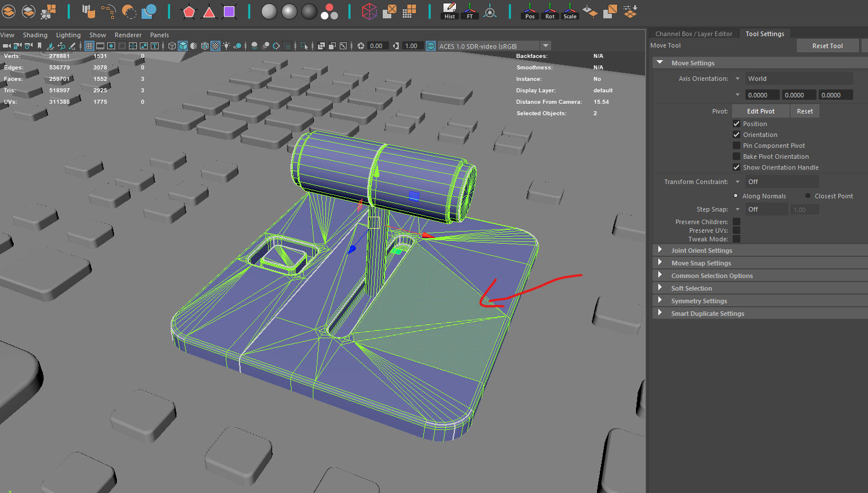Click the red wireframe cube shelf icon

[370, 11]
